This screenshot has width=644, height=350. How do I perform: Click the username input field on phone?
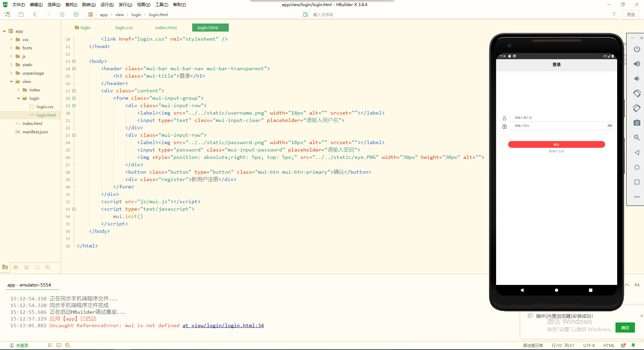coord(562,118)
